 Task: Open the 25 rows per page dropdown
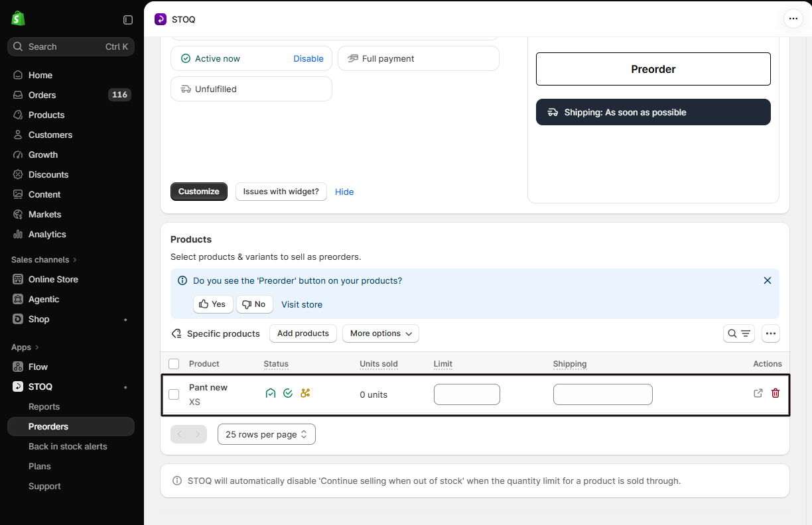(x=267, y=434)
